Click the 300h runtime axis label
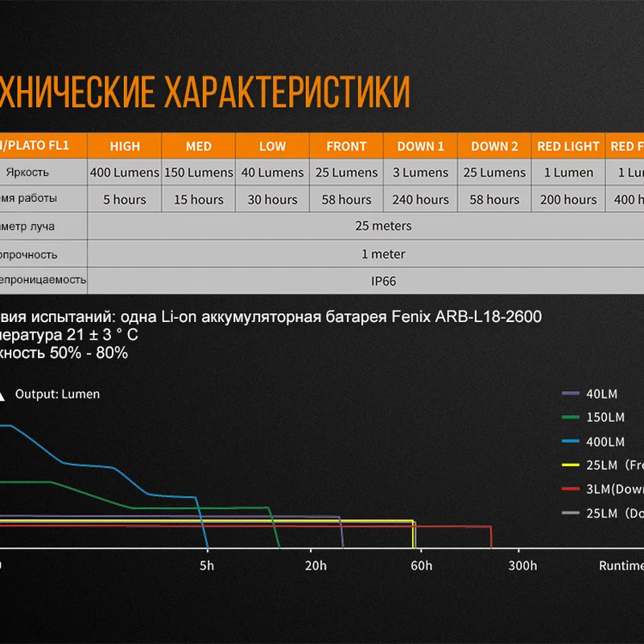 [522, 566]
